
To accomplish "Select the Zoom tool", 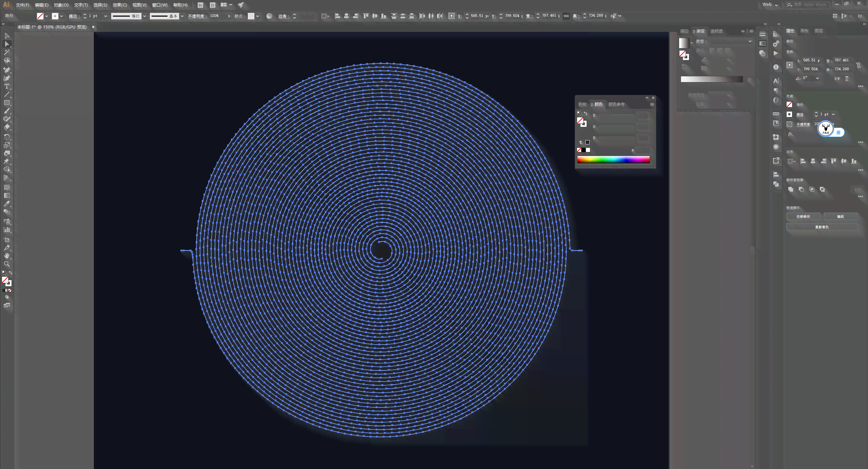I will coord(7,264).
